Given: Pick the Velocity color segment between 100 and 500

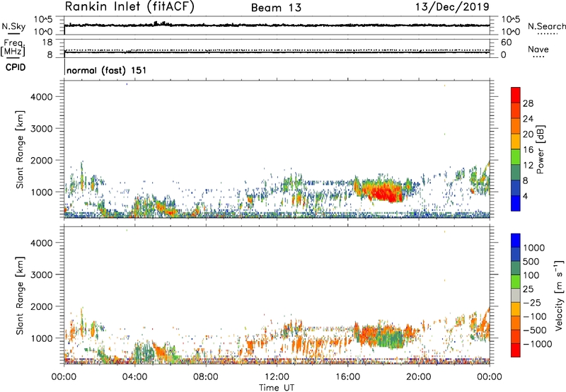Looking at the screenshot, I should [x=516, y=268].
